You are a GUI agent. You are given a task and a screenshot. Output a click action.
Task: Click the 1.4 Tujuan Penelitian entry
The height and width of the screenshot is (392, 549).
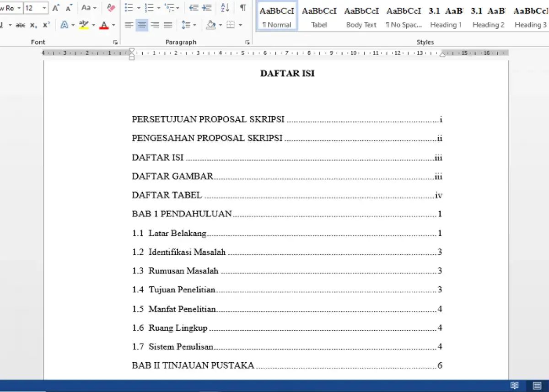click(287, 290)
